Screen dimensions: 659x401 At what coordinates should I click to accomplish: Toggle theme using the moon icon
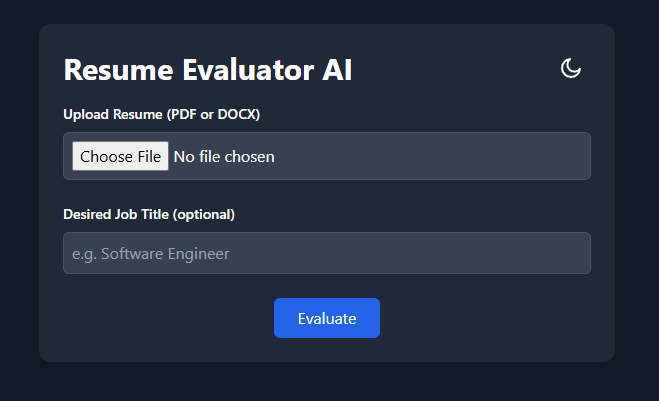tap(571, 68)
